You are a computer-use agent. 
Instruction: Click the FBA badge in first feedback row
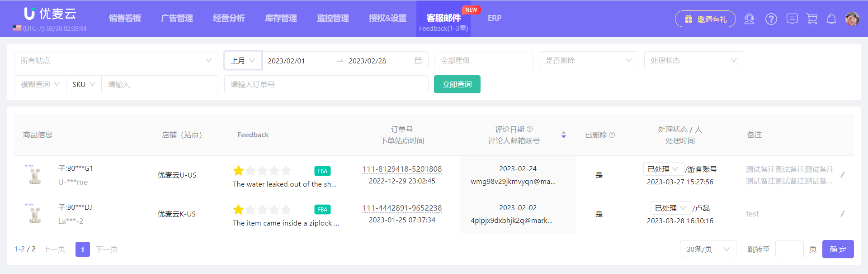pyautogui.click(x=322, y=171)
